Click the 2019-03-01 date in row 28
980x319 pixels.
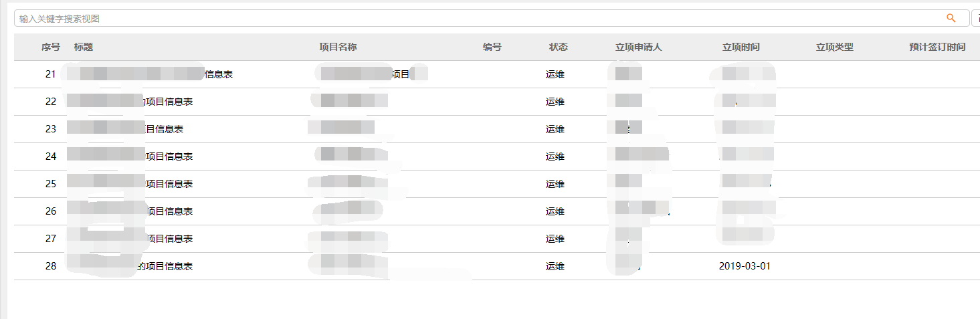[x=745, y=267]
